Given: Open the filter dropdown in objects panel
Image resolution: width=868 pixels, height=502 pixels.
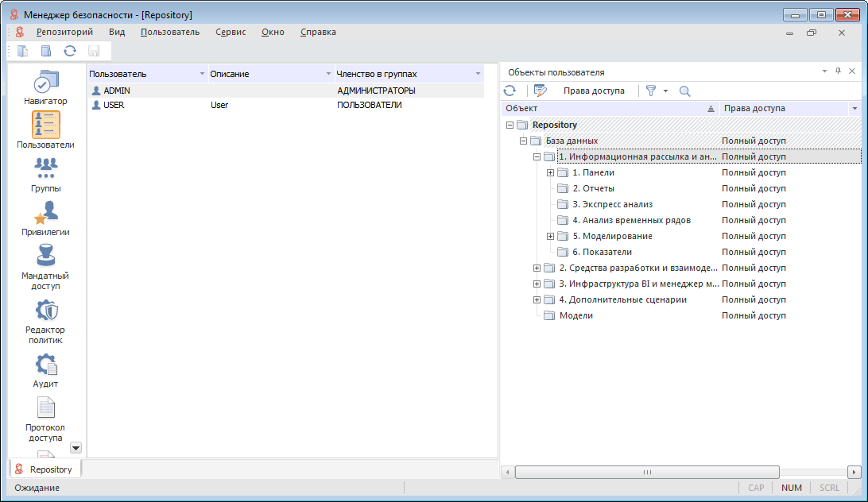Looking at the screenshot, I should click(665, 91).
